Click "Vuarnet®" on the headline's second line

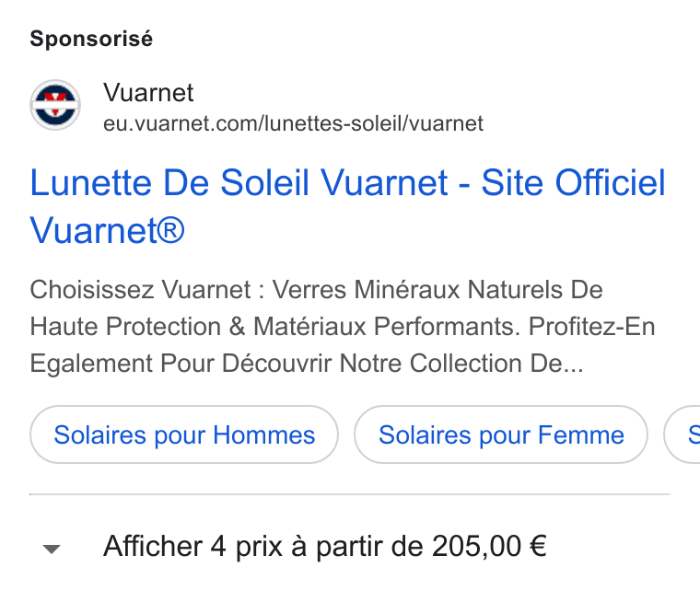(x=107, y=230)
